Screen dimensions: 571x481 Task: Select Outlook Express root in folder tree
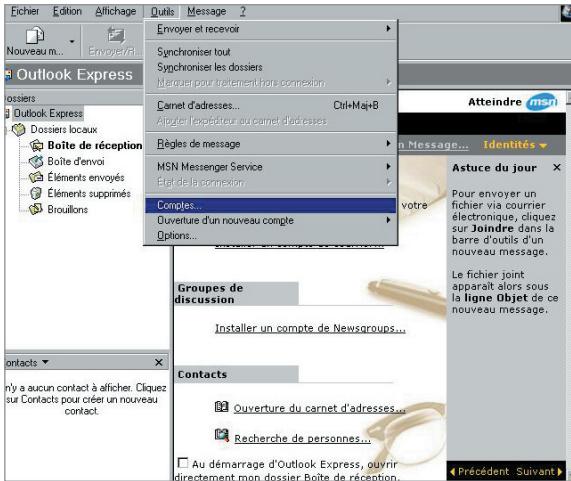click(48, 114)
